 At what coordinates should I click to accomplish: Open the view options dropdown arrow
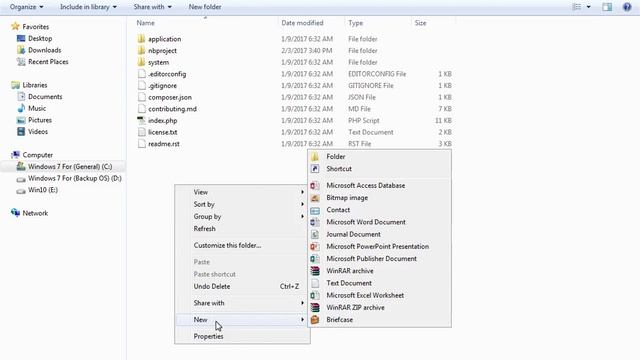pyautogui.click(x=588, y=7)
